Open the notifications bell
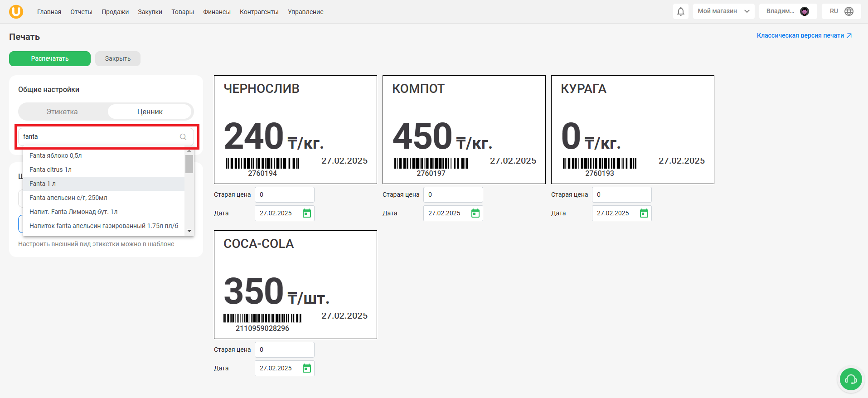Viewport: 868px width, 398px height. tap(681, 11)
